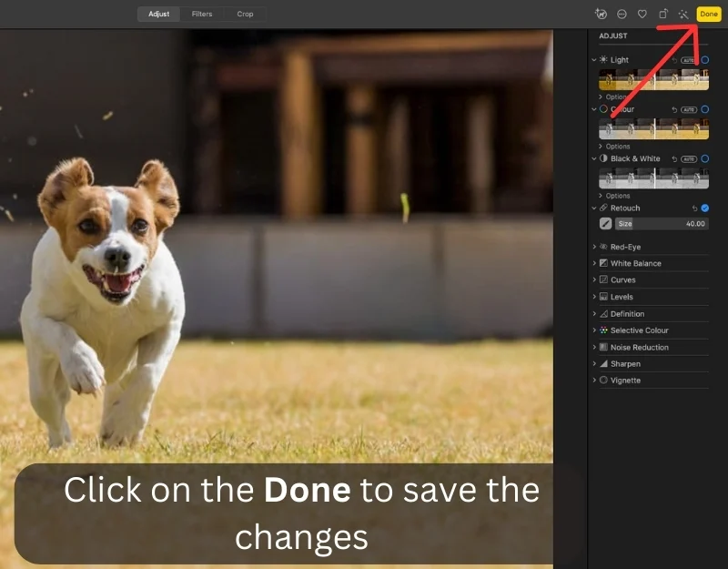Click the White Balance icon
The height and width of the screenshot is (569, 728).
click(603, 263)
